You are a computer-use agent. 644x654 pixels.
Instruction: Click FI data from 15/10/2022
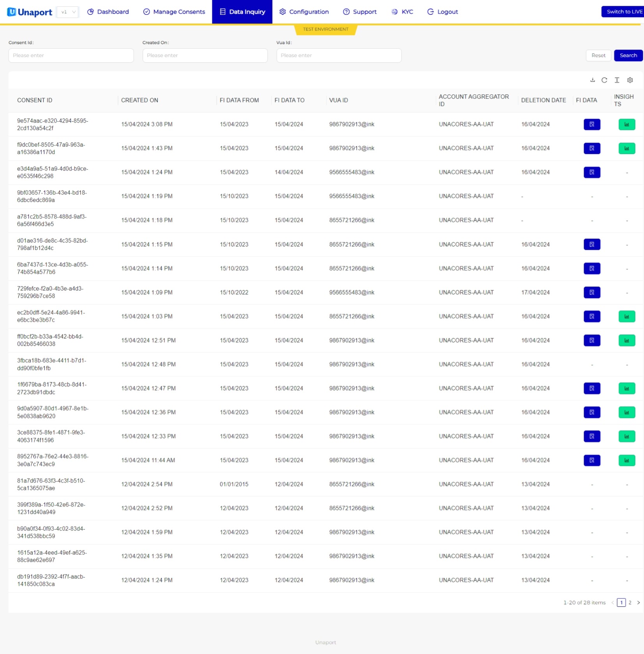point(234,292)
